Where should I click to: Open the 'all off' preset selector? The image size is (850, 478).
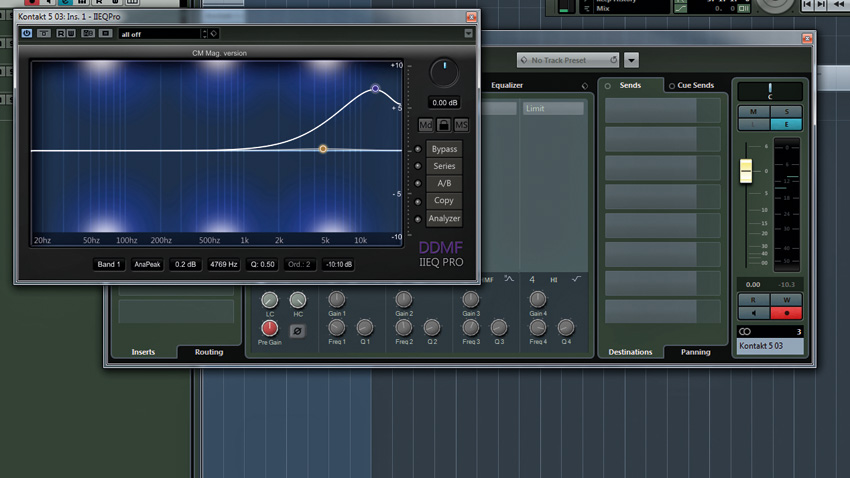(159, 34)
